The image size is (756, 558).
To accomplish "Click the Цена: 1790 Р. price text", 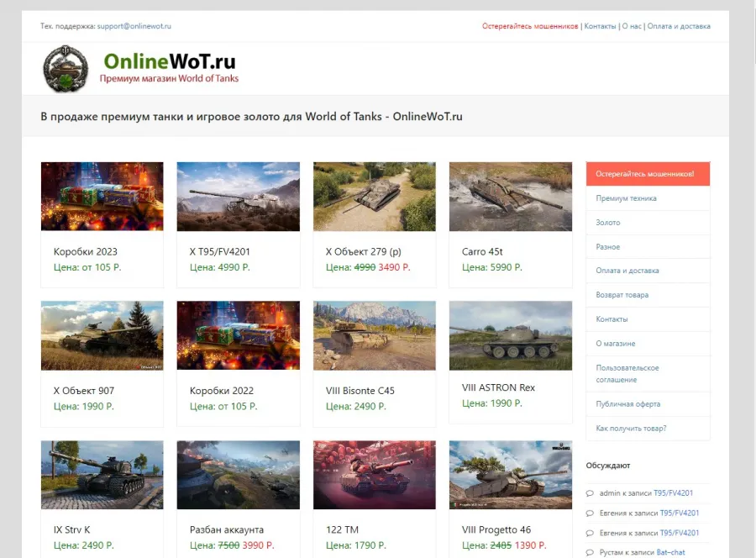I will coord(356,545).
